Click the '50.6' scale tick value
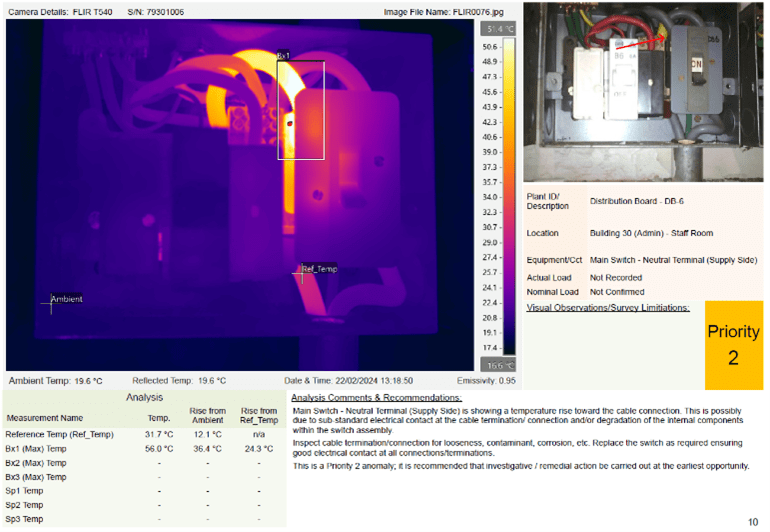The image size is (770, 532). tap(490, 47)
